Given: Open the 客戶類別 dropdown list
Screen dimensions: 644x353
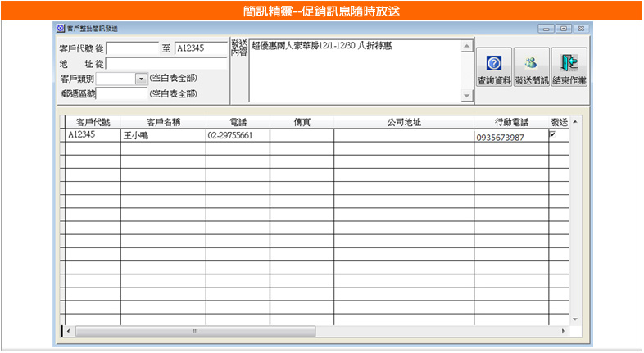Looking at the screenshot, I should click(141, 79).
